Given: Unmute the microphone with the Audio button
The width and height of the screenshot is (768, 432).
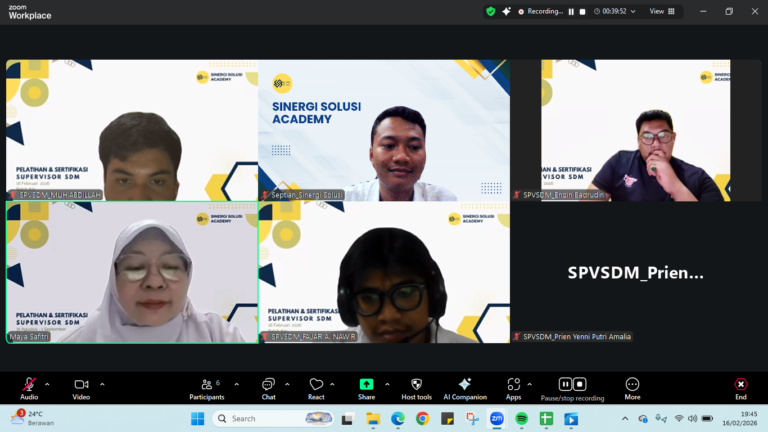Looking at the screenshot, I should (x=29, y=385).
